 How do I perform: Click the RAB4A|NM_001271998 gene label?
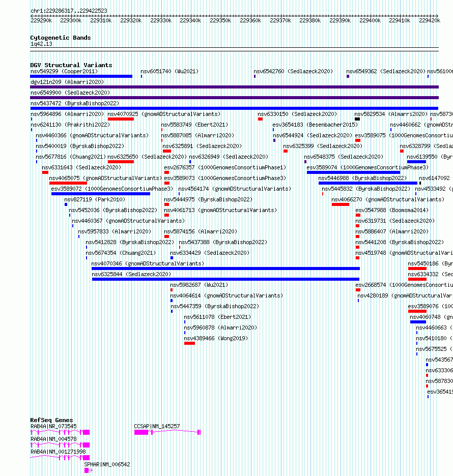click(x=59, y=452)
